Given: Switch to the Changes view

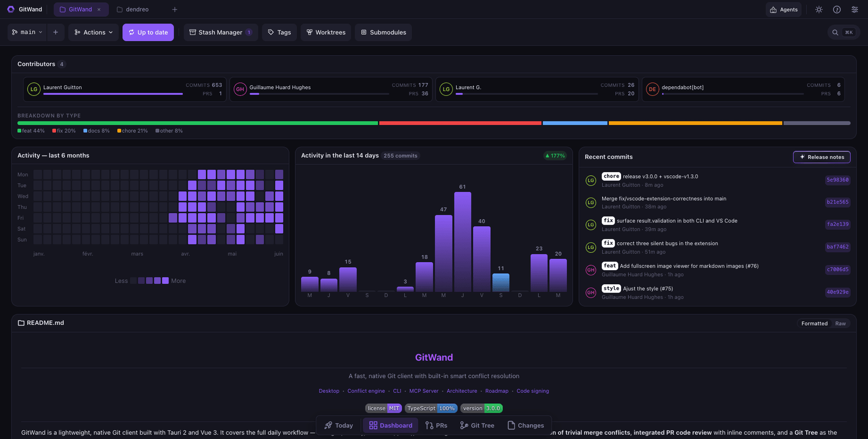Looking at the screenshot, I should 525,425.
